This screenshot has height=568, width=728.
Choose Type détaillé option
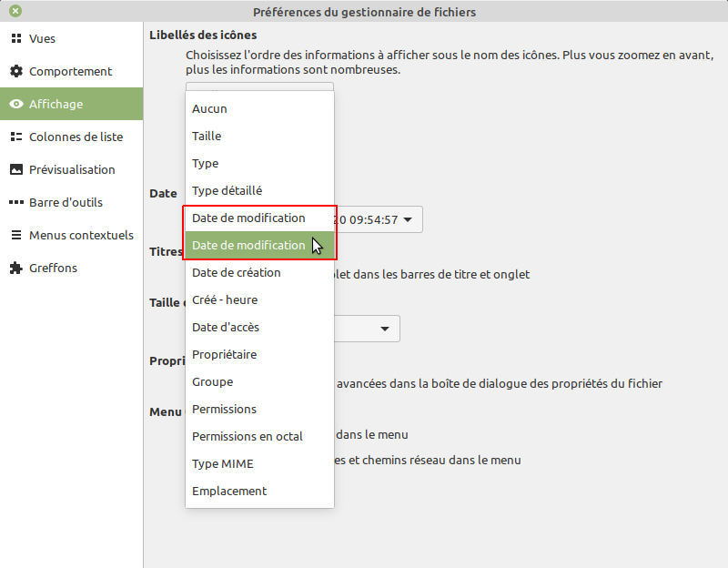(x=259, y=190)
